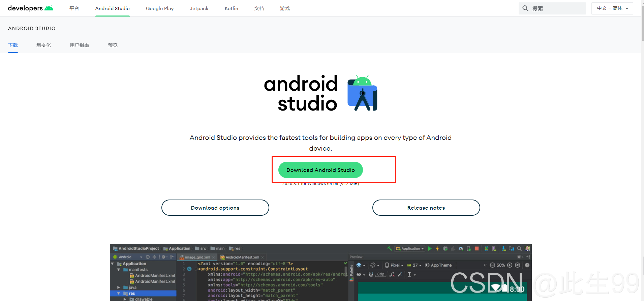Image resolution: width=644 pixels, height=301 pixels.
Task: Switch to the 新变化 sub-tab
Action: point(43,45)
